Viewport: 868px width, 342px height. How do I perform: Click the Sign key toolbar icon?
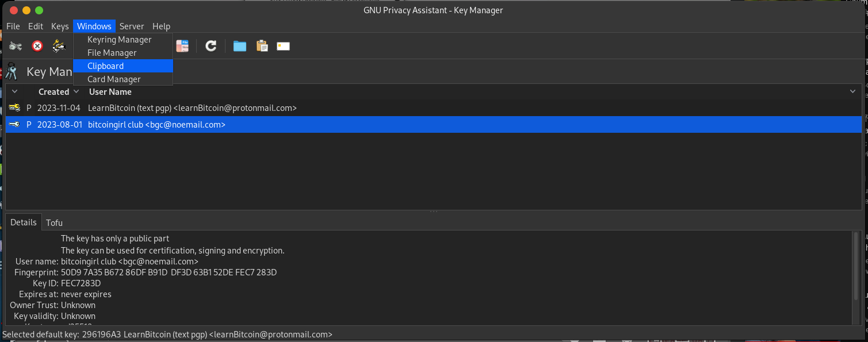coord(59,46)
